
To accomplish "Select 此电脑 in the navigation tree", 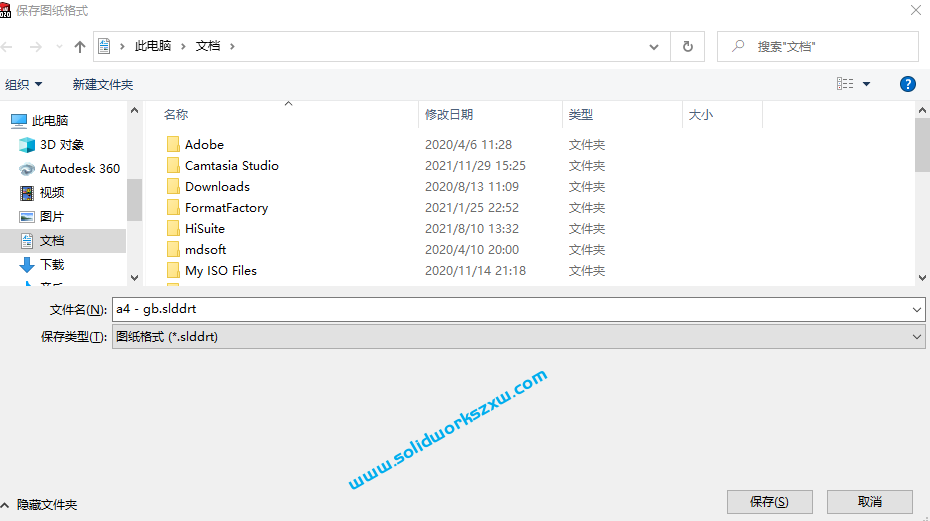I will tap(50, 120).
